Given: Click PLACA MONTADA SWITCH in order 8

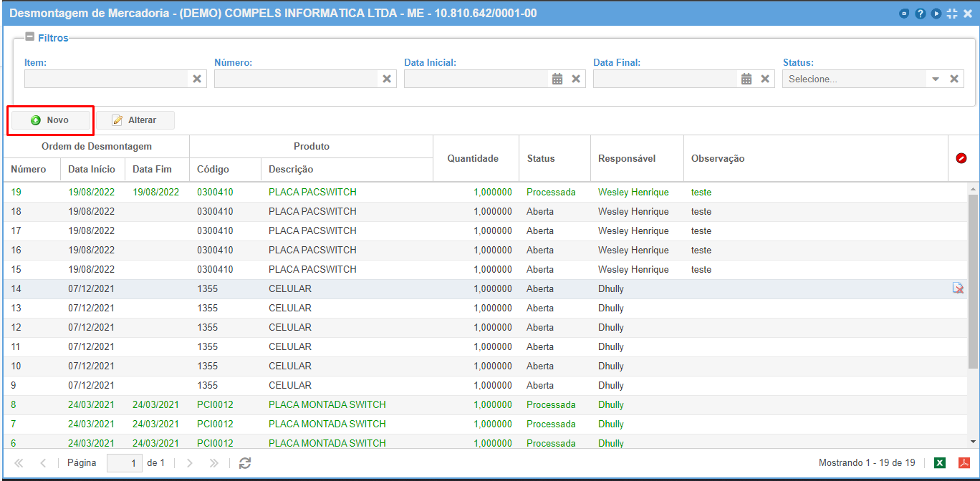Looking at the screenshot, I should click(327, 404).
